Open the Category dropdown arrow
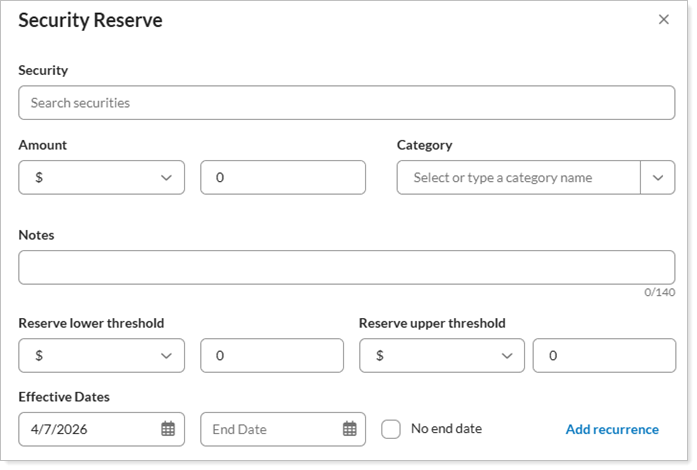The height and width of the screenshot is (470, 697). click(657, 177)
